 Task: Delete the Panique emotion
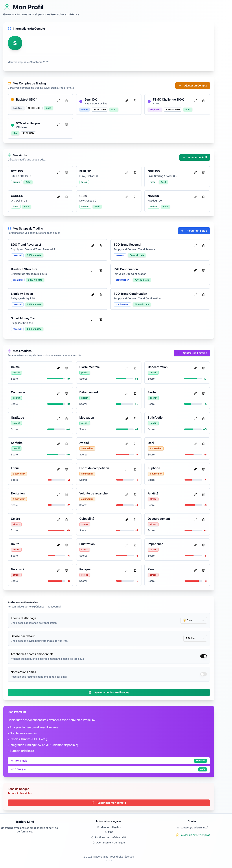point(135,570)
